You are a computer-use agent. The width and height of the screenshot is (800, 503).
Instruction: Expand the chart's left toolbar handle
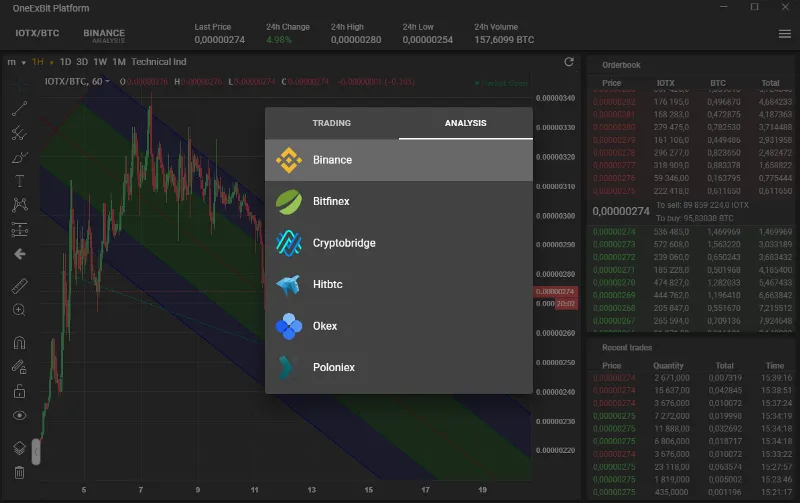36,451
